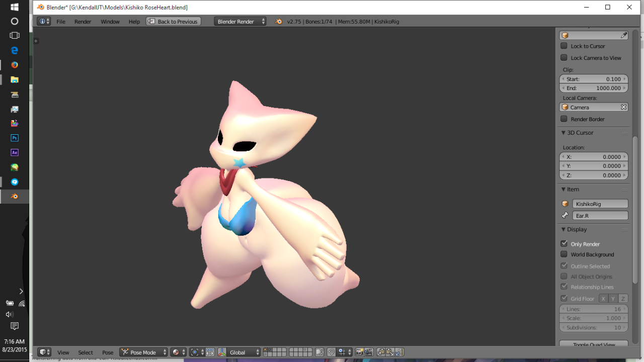Click Back to Previous button
The image size is (644, 362).
(174, 22)
